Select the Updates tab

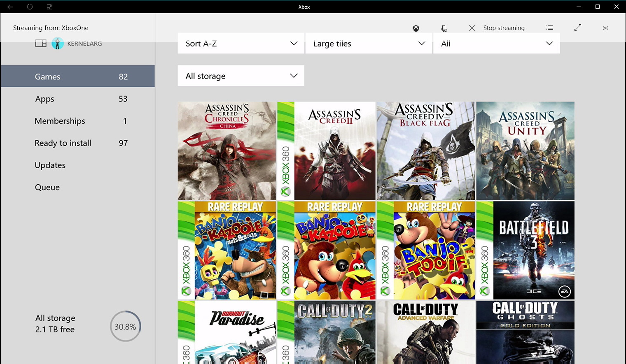coord(78,165)
